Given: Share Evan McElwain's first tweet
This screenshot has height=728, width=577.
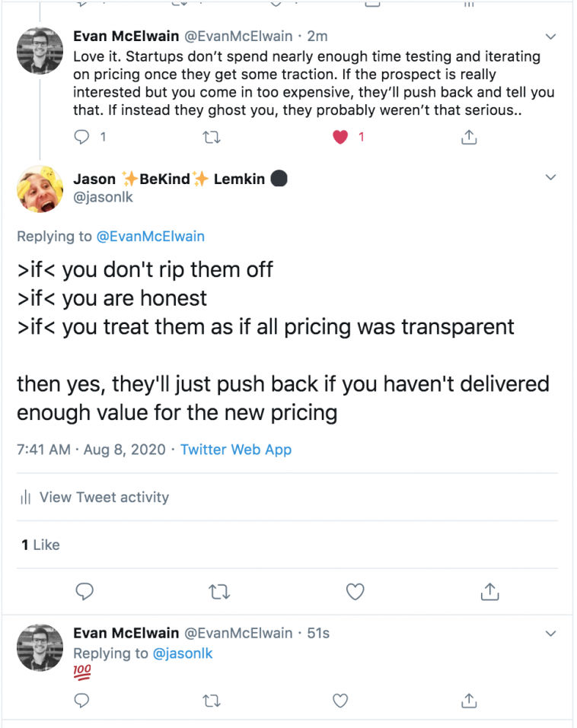Looking at the screenshot, I should (470, 137).
